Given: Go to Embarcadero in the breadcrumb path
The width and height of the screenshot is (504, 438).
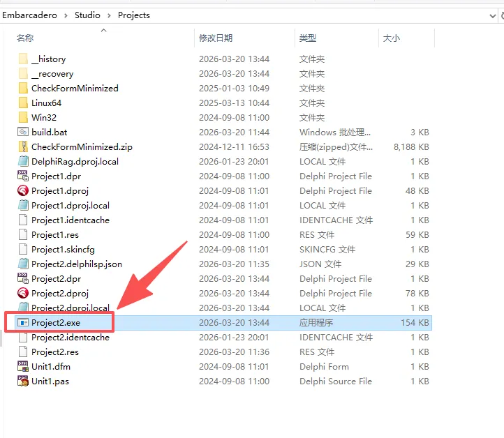Looking at the screenshot, I should pyautogui.click(x=29, y=15).
